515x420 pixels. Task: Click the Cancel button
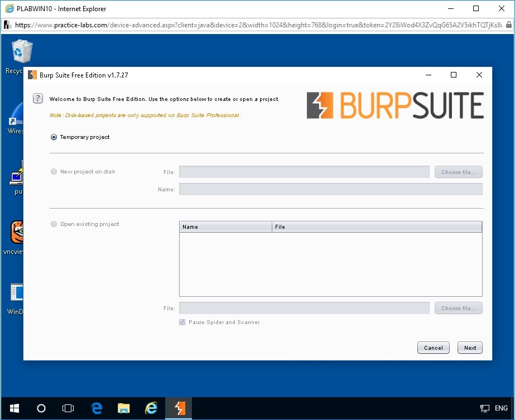pyautogui.click(x=433, y=347)
